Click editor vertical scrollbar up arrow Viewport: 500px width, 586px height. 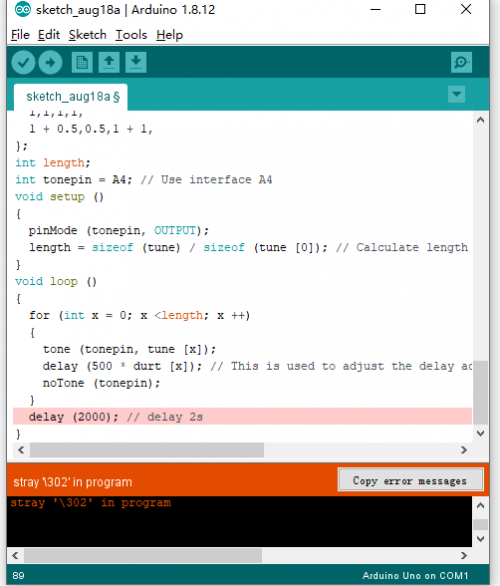[x=481, y=120]
